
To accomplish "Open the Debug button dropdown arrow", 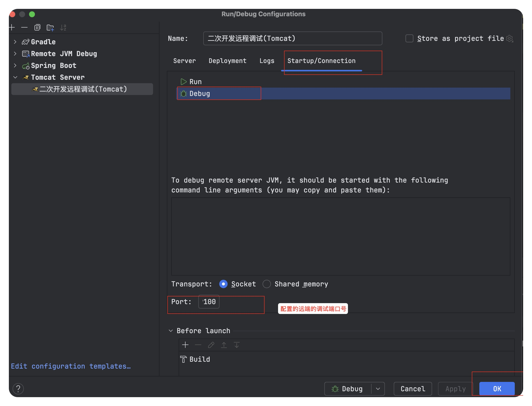I will [x=378, y=389].
